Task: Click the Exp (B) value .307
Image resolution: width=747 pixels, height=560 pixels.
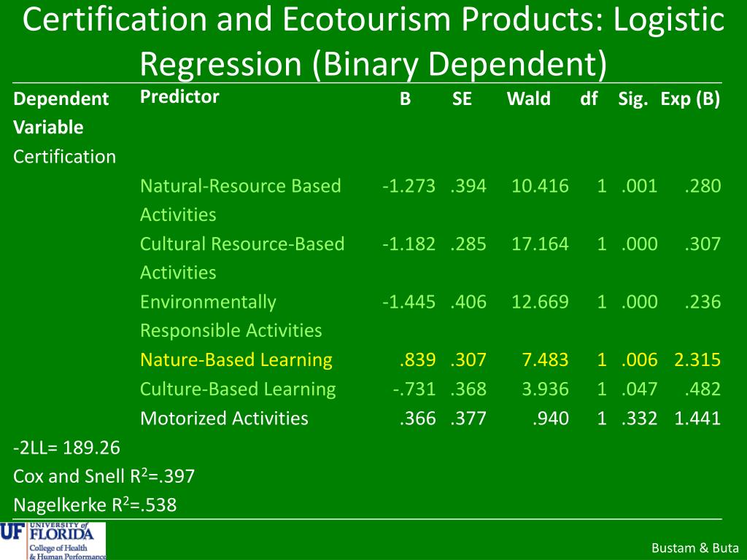Action: 703,244
